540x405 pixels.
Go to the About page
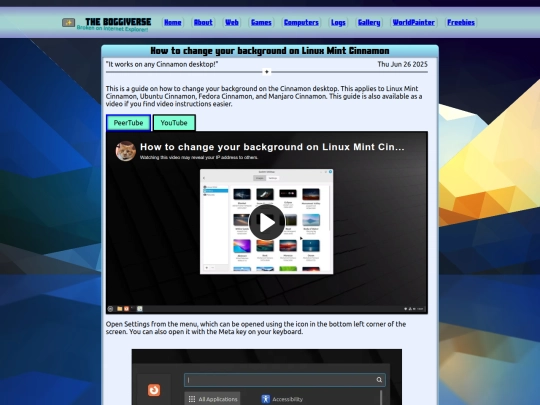(x=203, y=22)
